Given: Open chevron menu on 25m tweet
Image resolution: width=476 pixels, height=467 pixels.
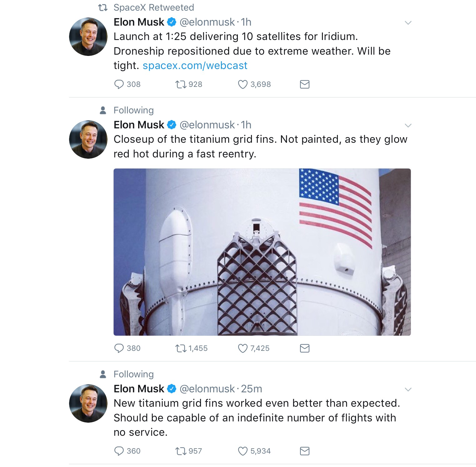Looking at the screenshot, I should click(x=408, y=390).
